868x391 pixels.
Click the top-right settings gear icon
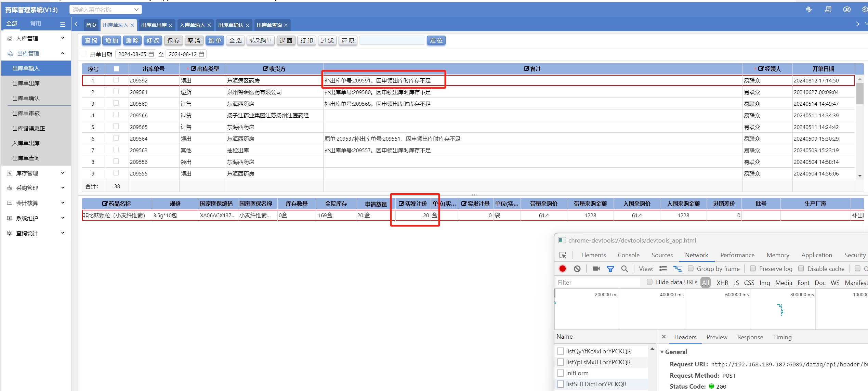[864, 10]
